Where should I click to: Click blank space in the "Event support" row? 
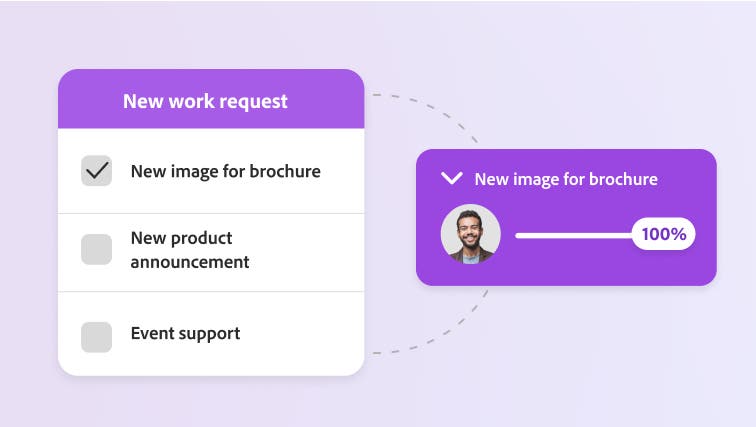tap(300, 335)
